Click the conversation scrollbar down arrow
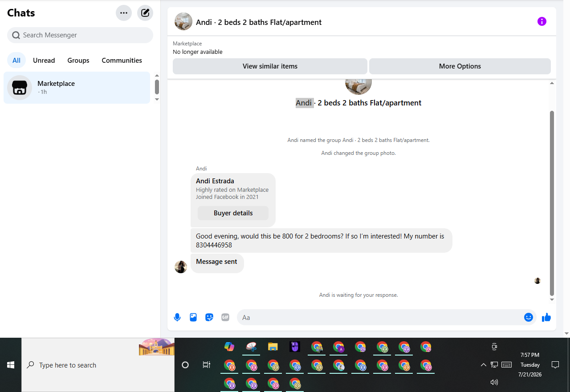Viewport: 570px width, 392px height. point(552,300)
